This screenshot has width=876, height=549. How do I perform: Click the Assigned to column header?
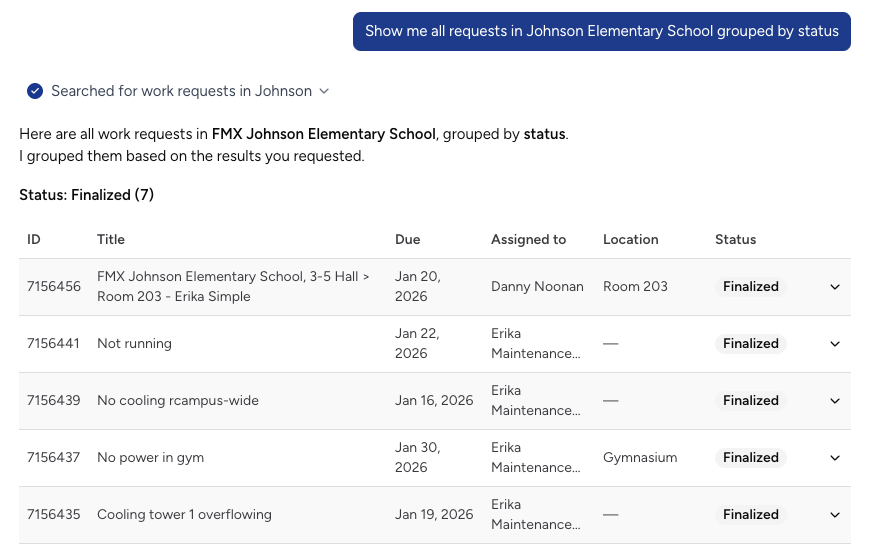coord(528,240)
